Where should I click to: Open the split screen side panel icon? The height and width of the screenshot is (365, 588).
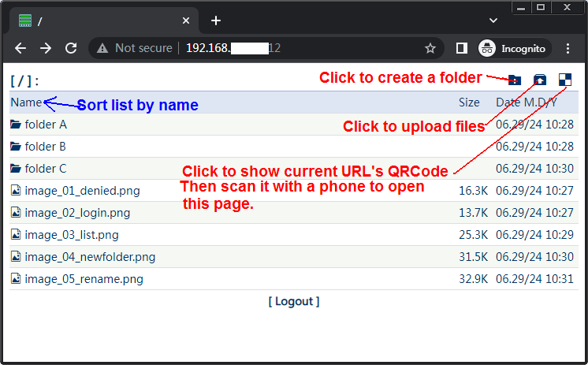tap(462, 48)
